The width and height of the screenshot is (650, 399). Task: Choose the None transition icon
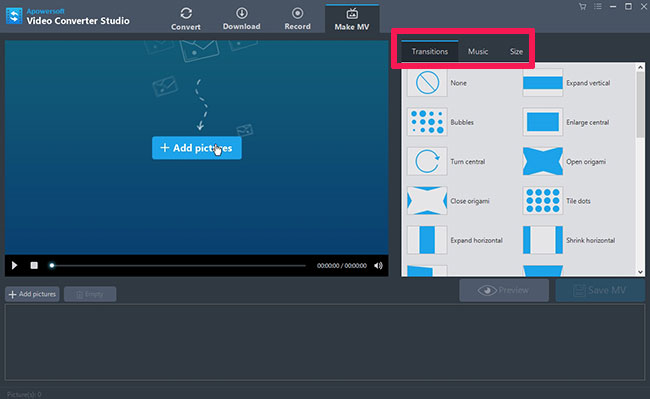pos(427,82)
